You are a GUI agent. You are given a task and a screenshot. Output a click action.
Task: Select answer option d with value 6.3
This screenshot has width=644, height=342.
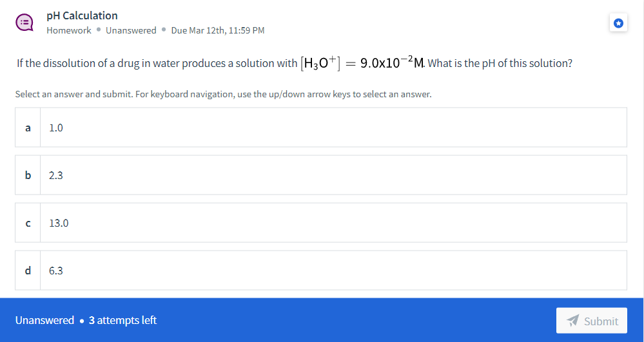[x=321, y=270]
